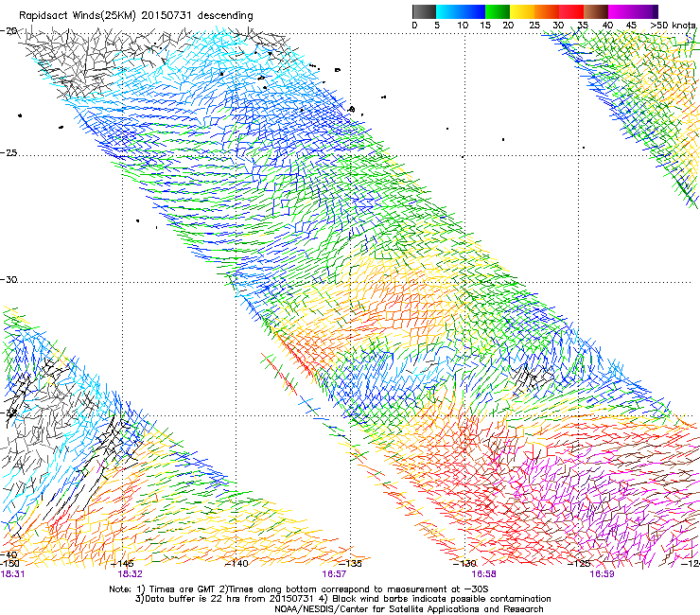Click the '20' legend scale label
700x615 pixels.
click(508, 26)
